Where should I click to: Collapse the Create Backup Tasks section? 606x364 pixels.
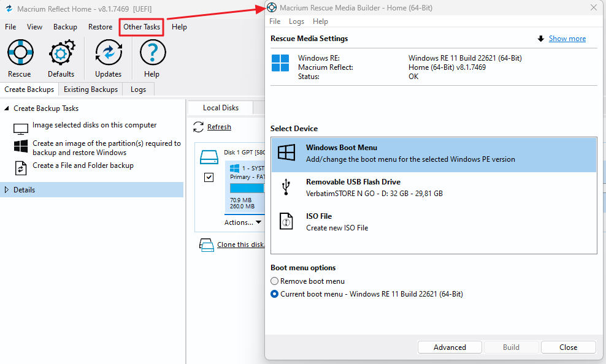(x=7, y=108)
